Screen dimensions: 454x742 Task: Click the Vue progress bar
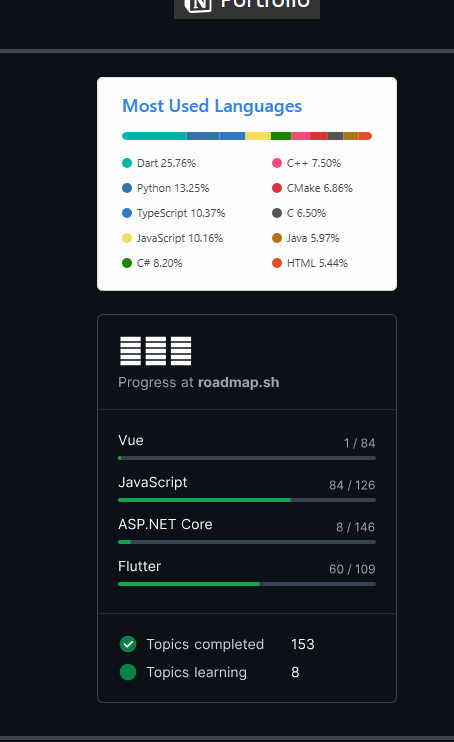[x=247, y=458]
